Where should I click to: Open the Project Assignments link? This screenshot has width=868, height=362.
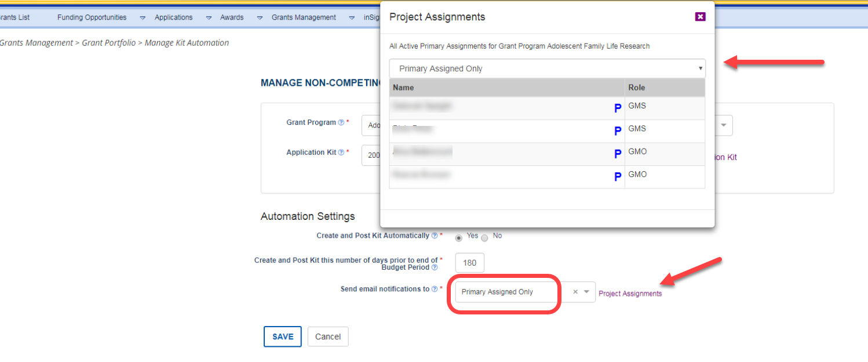(630, 294)
